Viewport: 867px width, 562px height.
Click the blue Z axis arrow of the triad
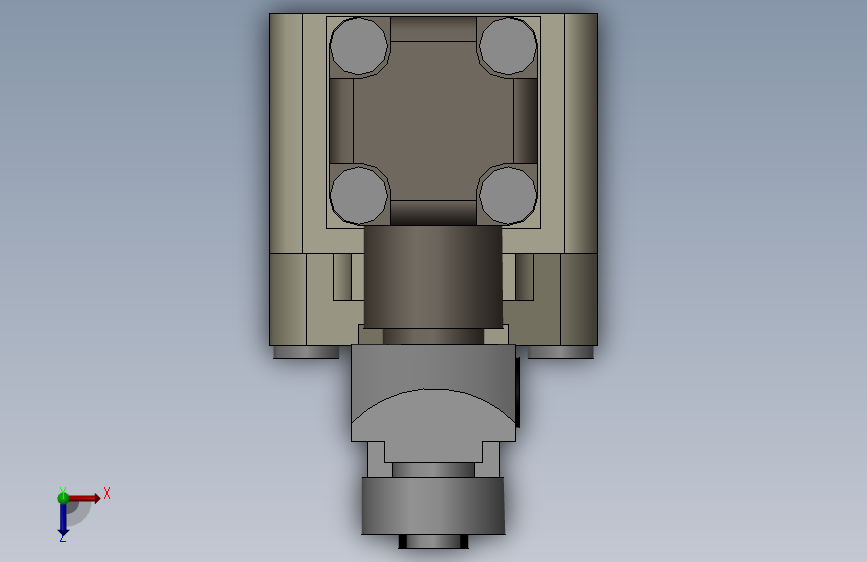tap(63, 520)
